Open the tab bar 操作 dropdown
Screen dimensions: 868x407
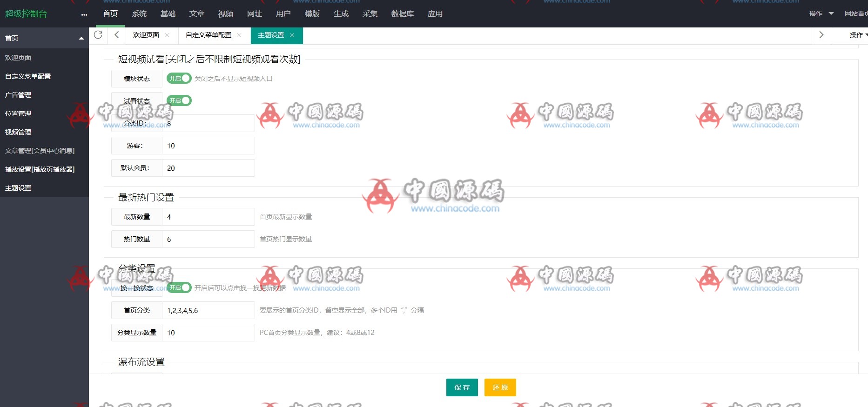click(x=859, y=35)
